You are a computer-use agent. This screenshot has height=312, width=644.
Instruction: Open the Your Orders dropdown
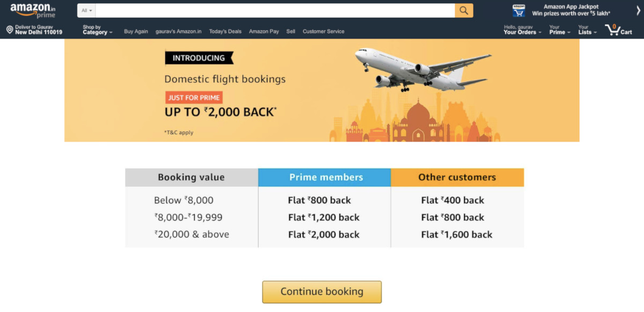[x=521, y=31]
